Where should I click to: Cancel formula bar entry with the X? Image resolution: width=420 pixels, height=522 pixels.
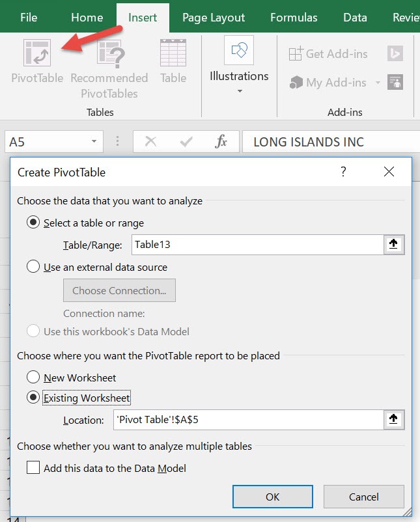150,141
